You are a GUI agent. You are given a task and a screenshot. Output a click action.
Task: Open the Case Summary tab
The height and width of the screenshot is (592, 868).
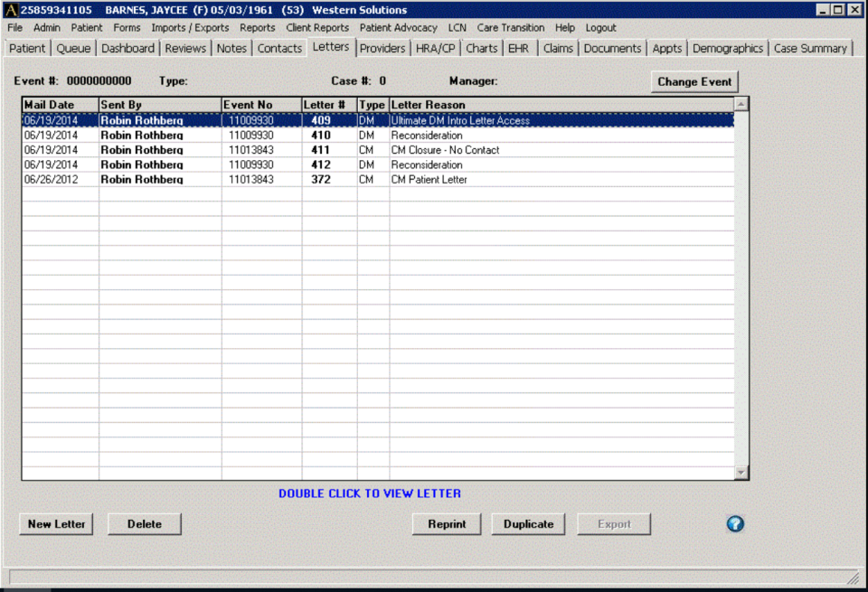click(810, 49)
